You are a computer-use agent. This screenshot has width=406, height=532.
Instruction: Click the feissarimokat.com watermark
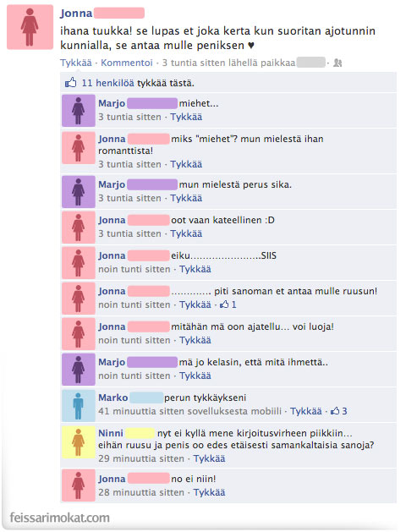(x=60, y=518)
